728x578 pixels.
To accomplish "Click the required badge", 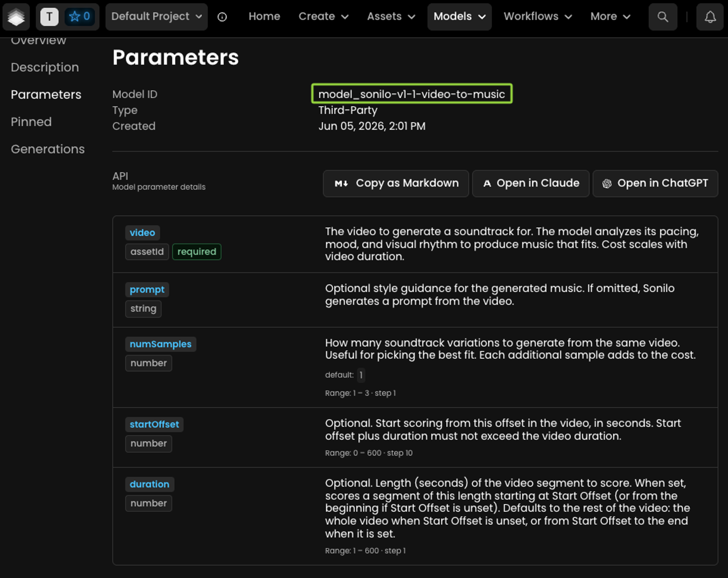I will click(197, 252).
